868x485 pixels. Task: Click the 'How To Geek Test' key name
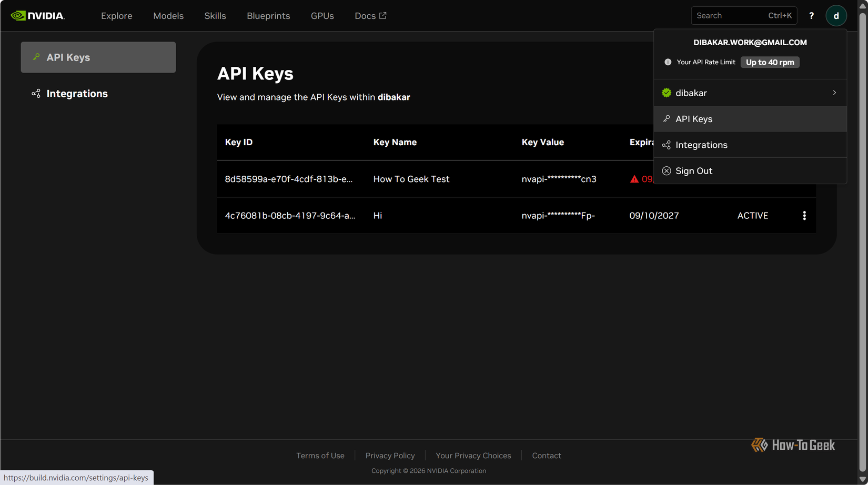[411, 179]
